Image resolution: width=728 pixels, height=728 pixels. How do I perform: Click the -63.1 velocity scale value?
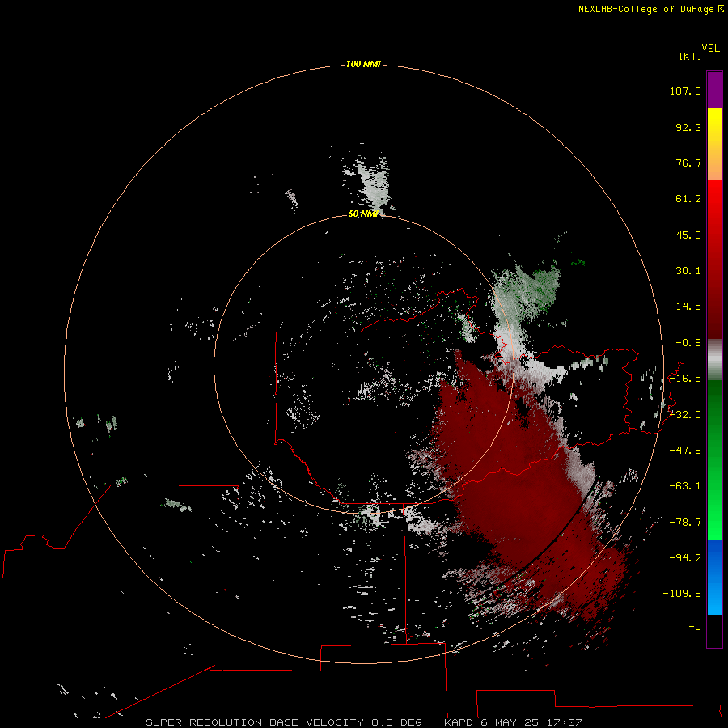click(685, 486)
